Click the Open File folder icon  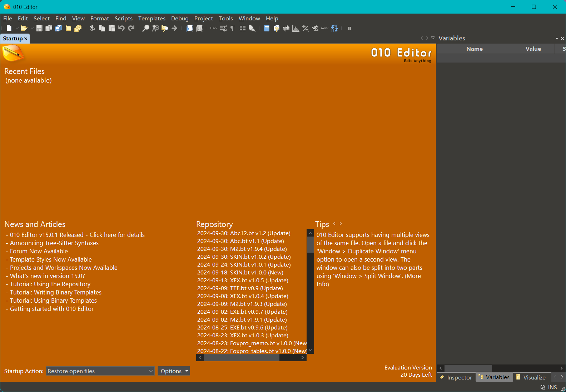24,28
